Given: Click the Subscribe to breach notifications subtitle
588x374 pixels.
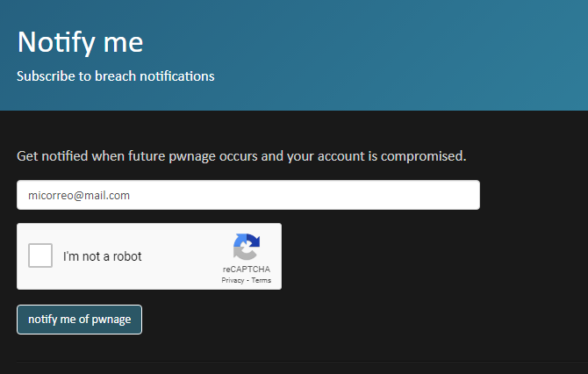Looking at the screenshot, I should point(116,76).
